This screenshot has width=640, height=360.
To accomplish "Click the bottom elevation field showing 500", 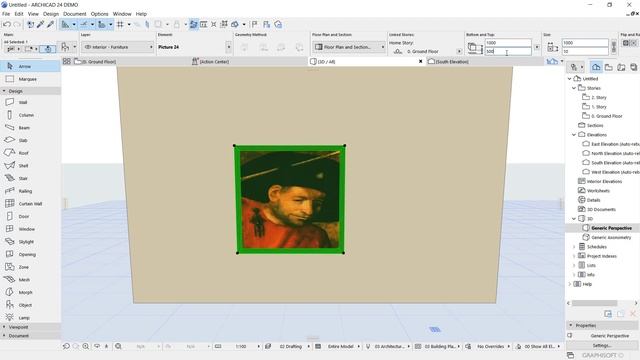I will pos(508,51).
